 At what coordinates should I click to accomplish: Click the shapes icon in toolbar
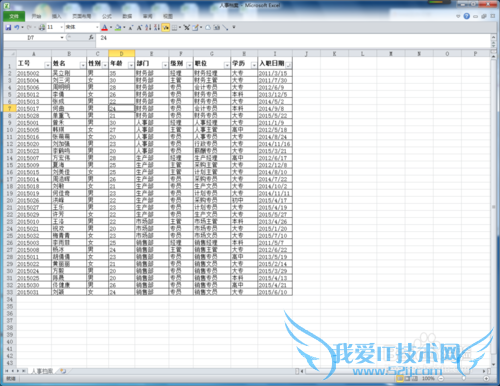208,28
